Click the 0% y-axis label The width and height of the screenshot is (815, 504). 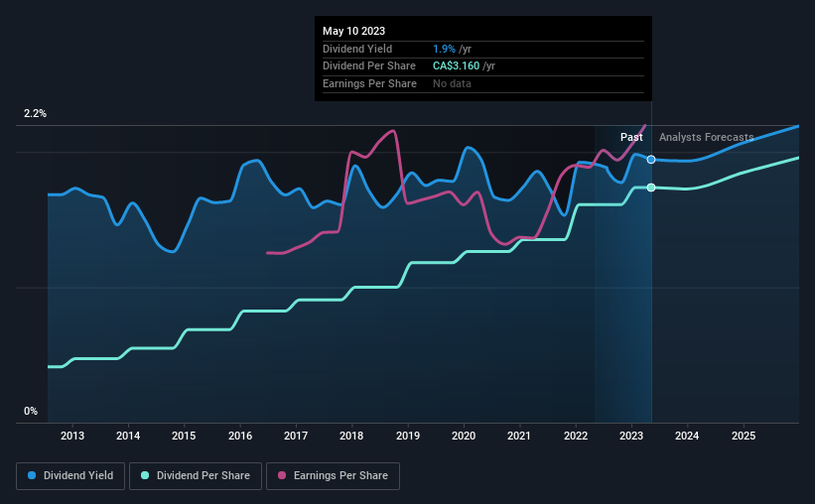point(31,411)
